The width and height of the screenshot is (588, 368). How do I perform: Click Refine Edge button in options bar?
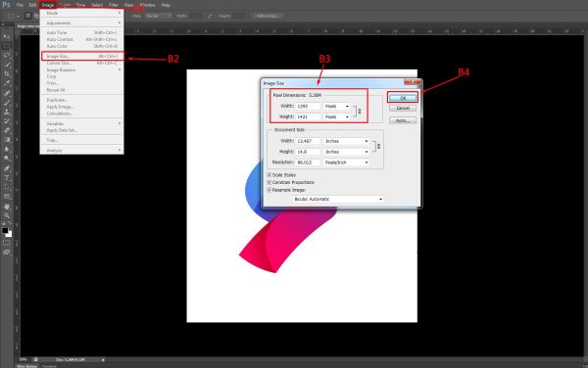268,16
